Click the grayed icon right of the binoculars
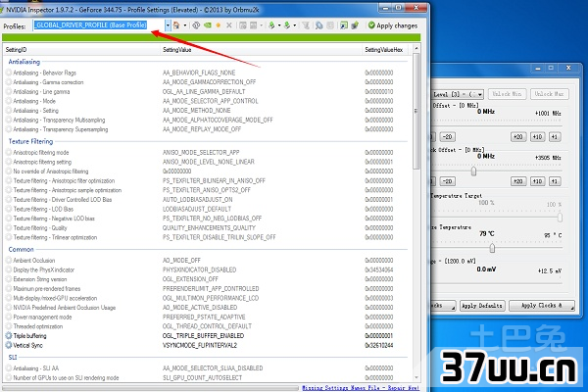Viewport: 588px width, 392px height. pos(330,25)
